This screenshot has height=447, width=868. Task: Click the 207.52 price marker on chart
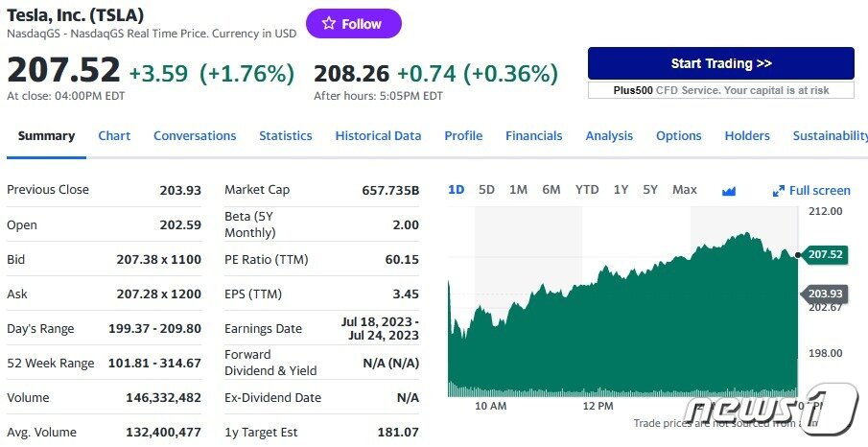coord(824,254)
